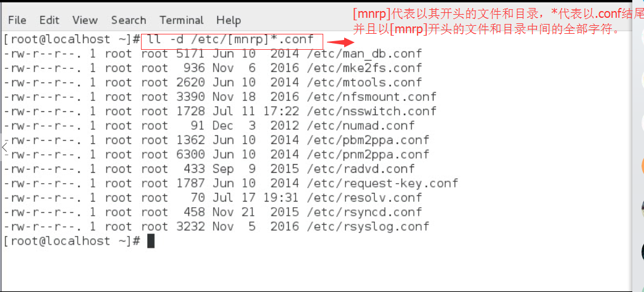Click the /etc/nsswitch.conf file entry
This screenshot has width=644, height=292.
372,111
